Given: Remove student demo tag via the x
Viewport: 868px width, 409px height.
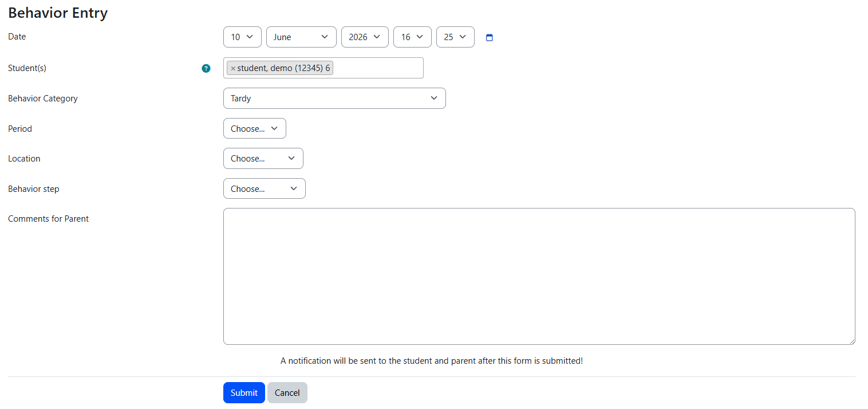Looking at the screenshot, I should (x=233, y=68).
